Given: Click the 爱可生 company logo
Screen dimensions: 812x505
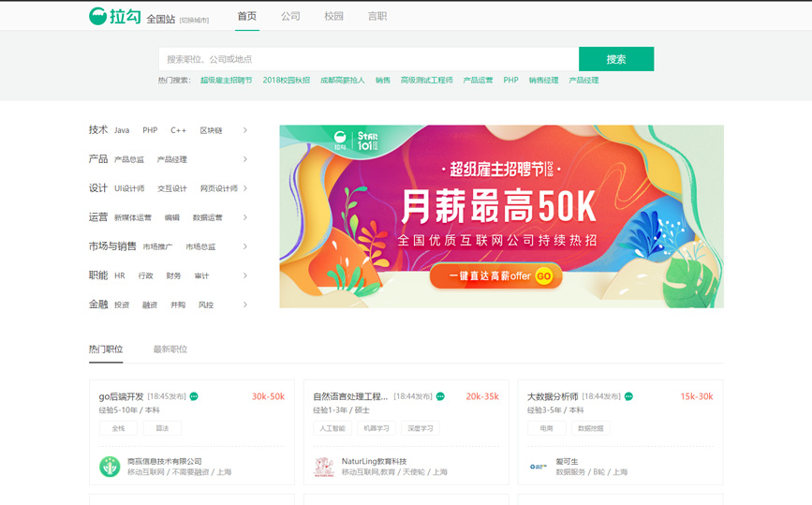Looking at the screenshot, I should click(x=538, y=467).
